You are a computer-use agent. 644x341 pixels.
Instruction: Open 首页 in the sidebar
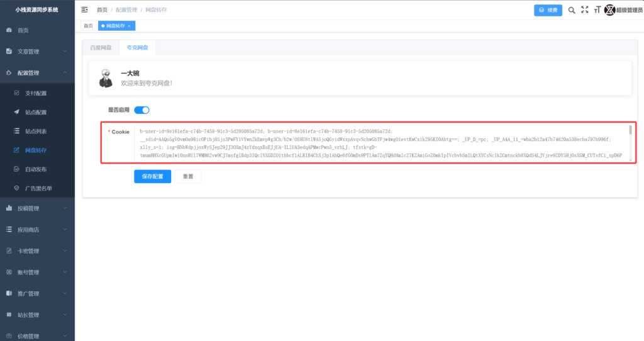(23, 30)
